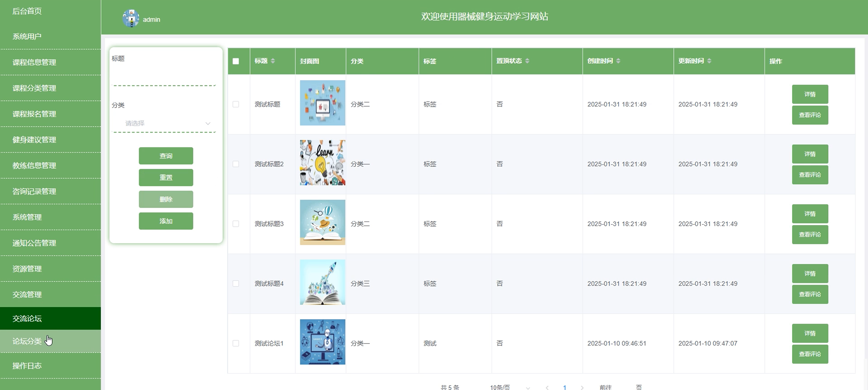
Task: Go to next page arrow
Action: (x=582, y=387)
